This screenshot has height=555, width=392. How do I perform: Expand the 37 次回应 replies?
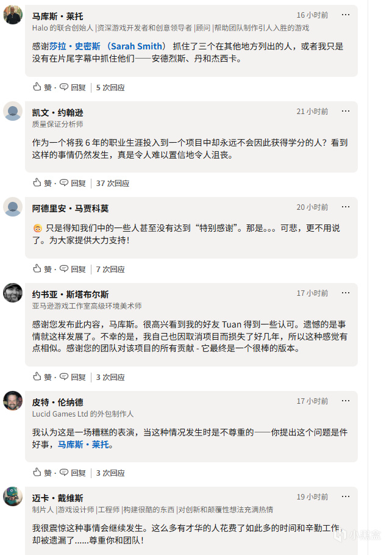[x=113, y=183]
